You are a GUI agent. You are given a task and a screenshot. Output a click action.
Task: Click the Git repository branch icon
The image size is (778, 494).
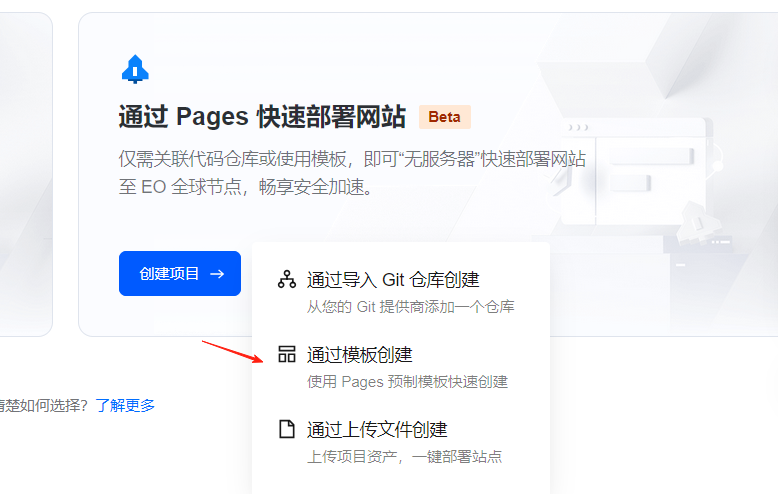coord(287,279)
